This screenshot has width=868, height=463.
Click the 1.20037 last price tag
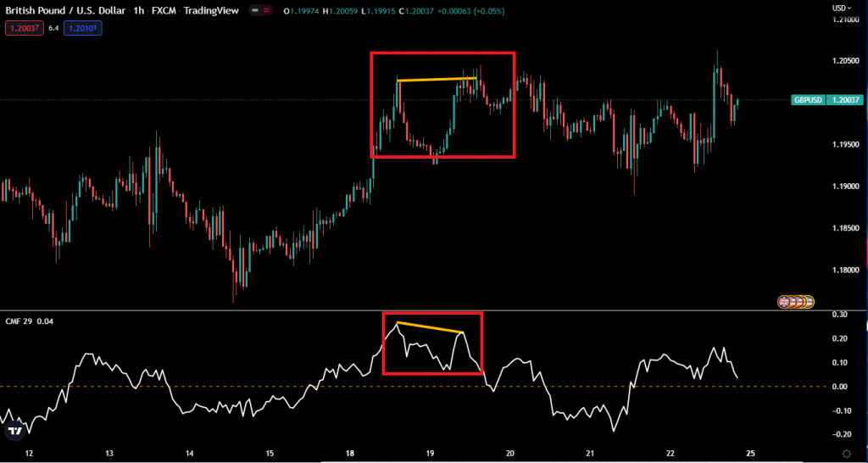pyautogui.click(x=845, y=100)
